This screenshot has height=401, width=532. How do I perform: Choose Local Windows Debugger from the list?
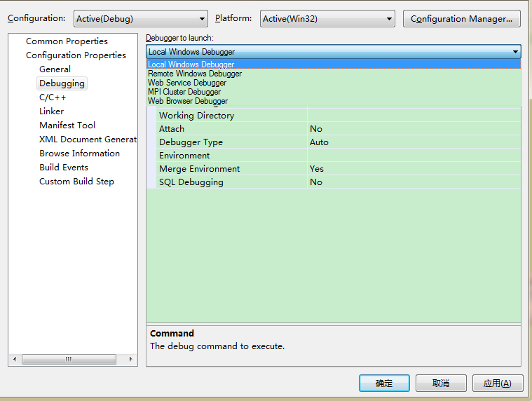[334, 64]
